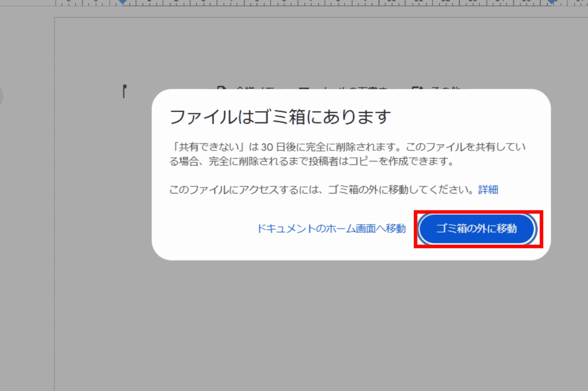Click the blue ゴミ箱の外に移動 button

click(477, 229)
